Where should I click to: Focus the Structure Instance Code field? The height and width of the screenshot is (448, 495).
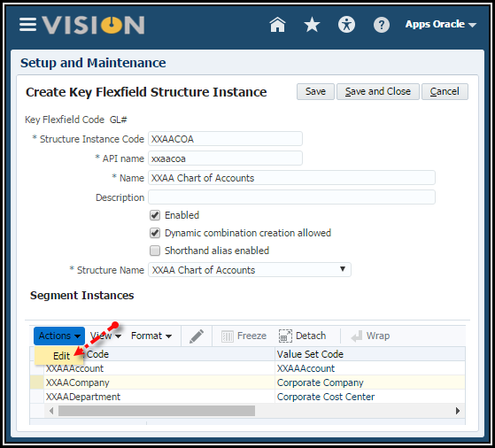pos(225,139)
